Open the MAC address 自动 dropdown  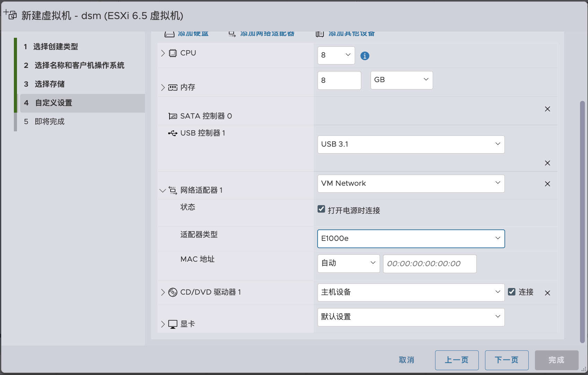[348, 263]
